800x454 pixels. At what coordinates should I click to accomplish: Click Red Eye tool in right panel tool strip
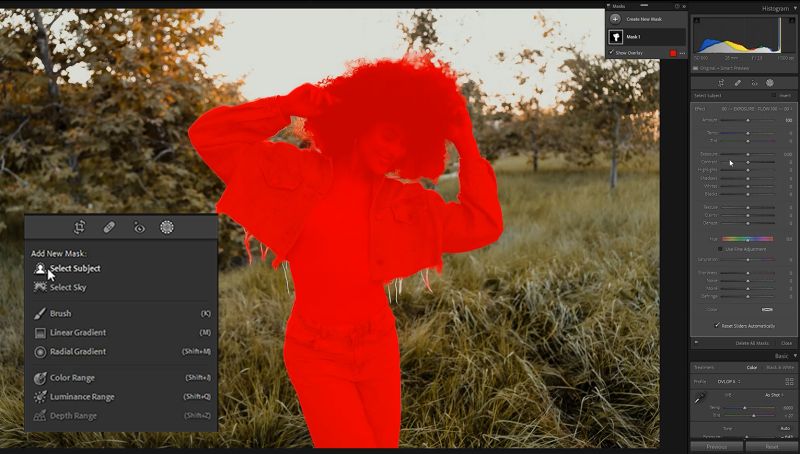pos(754,83)
